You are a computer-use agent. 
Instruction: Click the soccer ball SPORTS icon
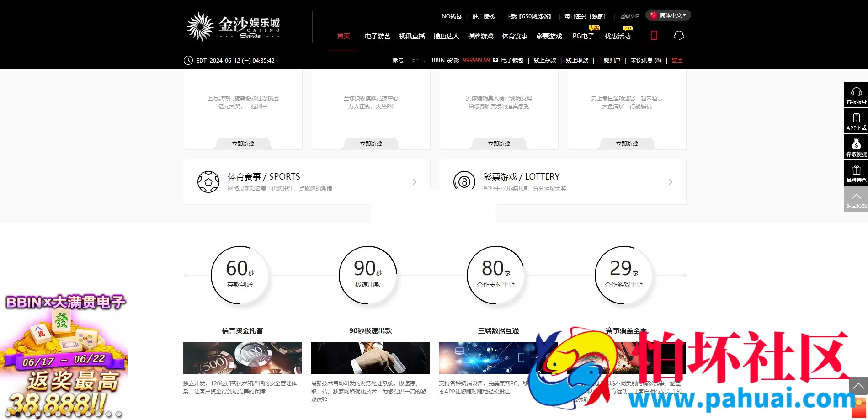[208, 182]
